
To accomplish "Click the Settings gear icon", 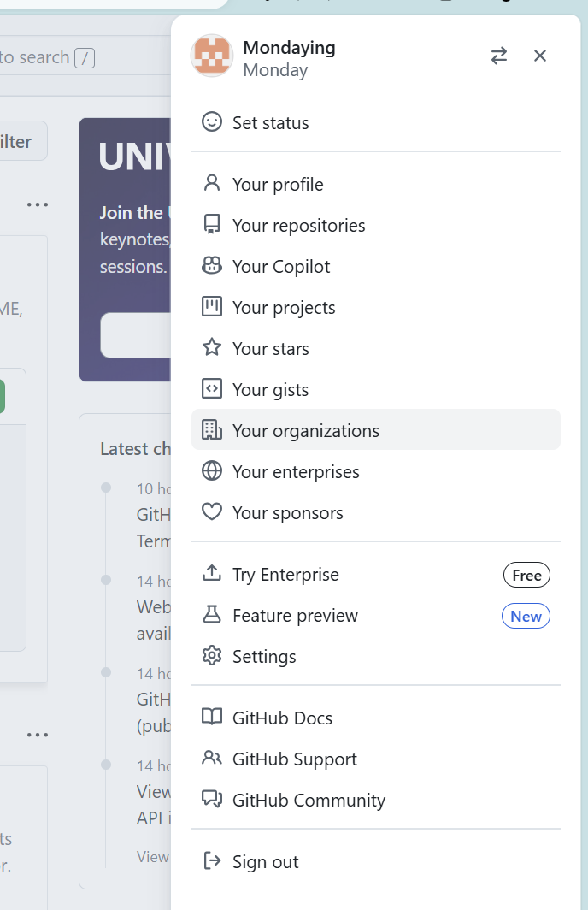I will click(x=211, y=656).
